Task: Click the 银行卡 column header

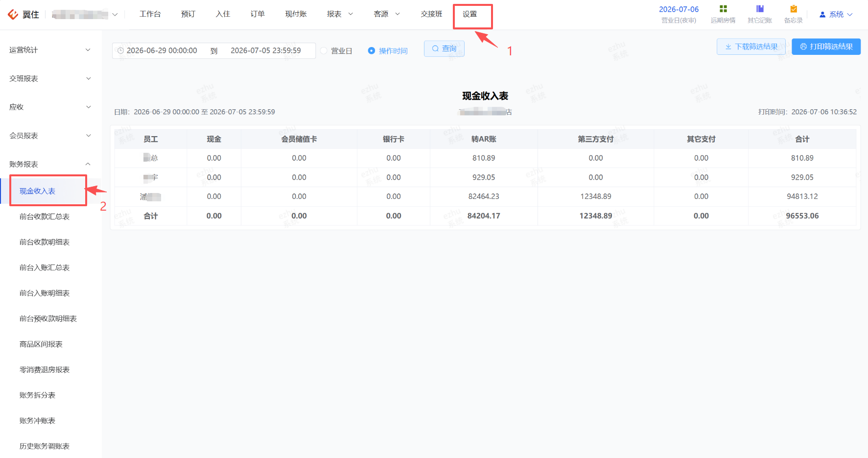Action: point(394,139)
